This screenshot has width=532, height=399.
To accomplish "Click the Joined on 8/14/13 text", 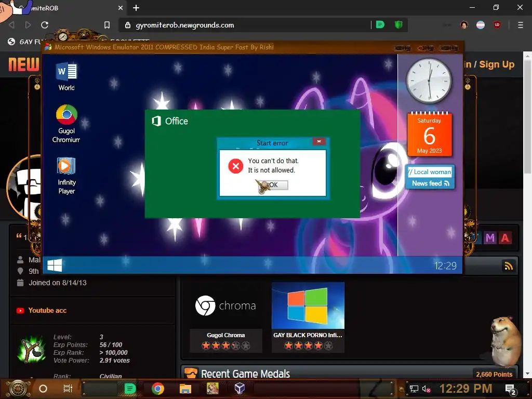I will 57,283.
